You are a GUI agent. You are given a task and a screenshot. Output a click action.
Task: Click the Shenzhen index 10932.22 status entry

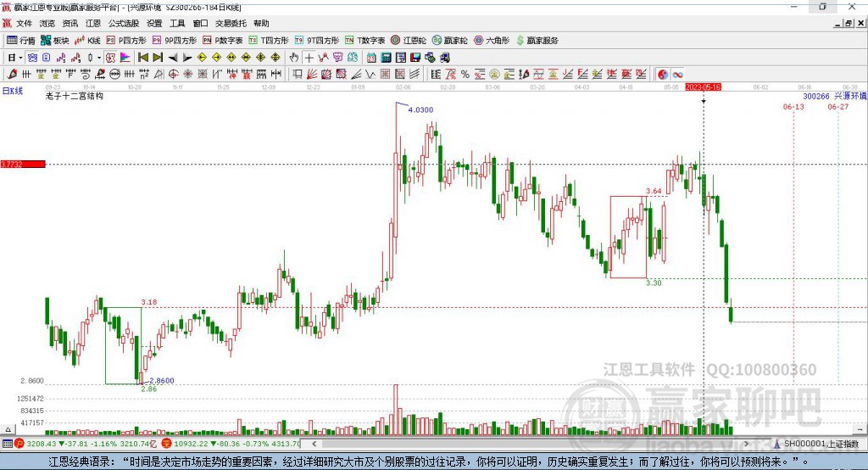(x=232, y=444)
